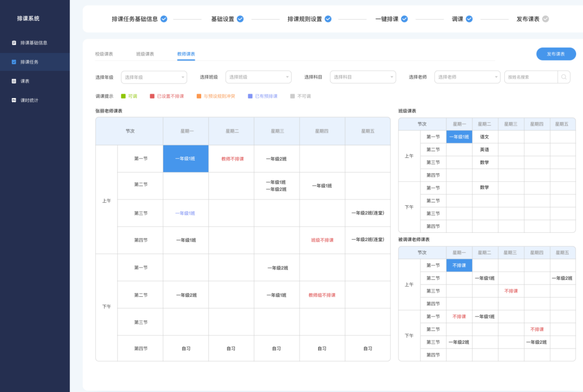The width and height of the screenshot is (583, 392).
Task: Select the highlighted Monday 一年级1班 cell
Action: (186, 159)
